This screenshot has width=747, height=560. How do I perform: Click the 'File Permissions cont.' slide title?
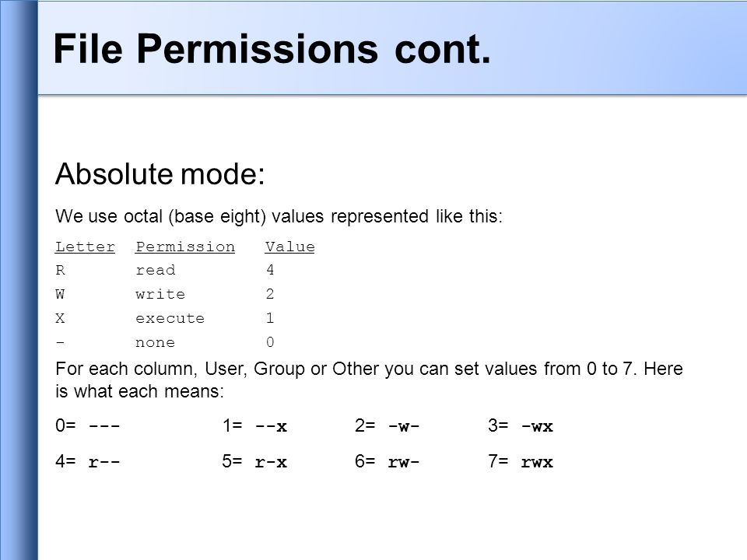tap(272, 48)
